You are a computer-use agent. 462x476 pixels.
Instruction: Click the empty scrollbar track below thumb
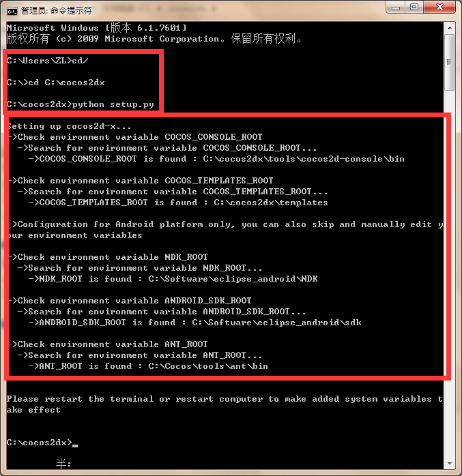point(450,273)
